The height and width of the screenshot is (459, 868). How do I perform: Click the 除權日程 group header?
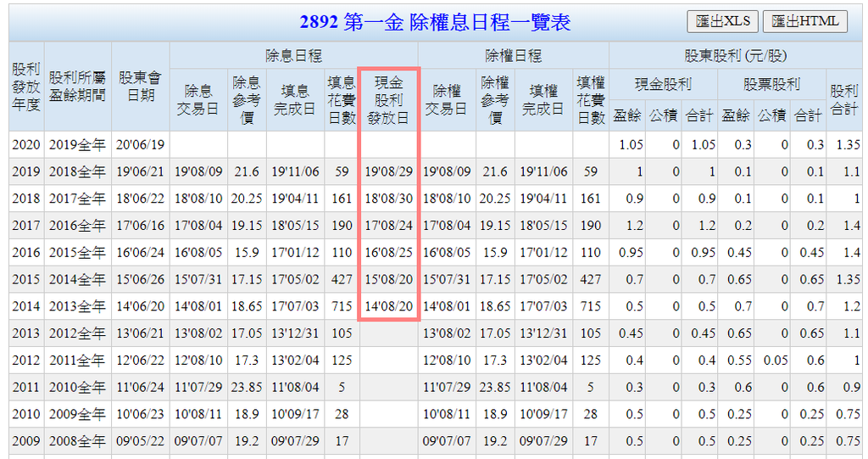[x=513, y=55]
